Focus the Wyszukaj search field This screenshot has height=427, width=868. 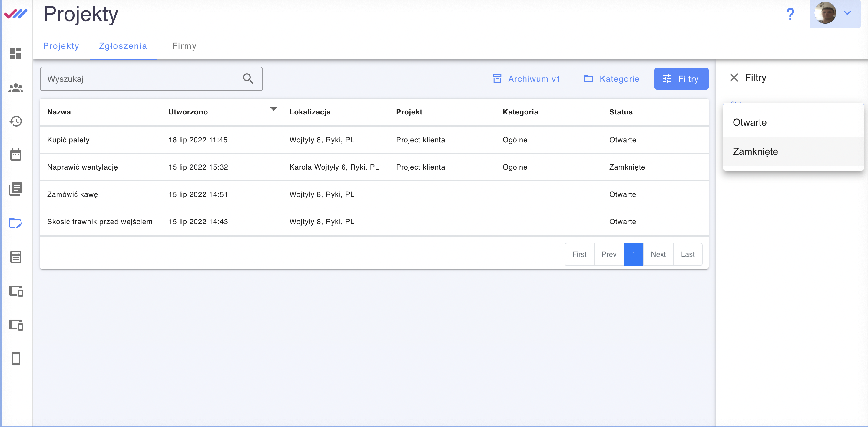141,79
